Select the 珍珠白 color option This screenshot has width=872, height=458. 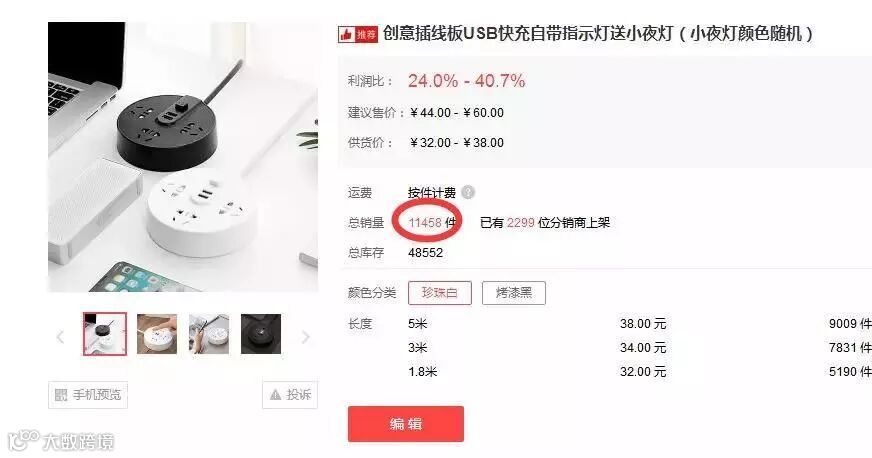(x=439, y=293)
